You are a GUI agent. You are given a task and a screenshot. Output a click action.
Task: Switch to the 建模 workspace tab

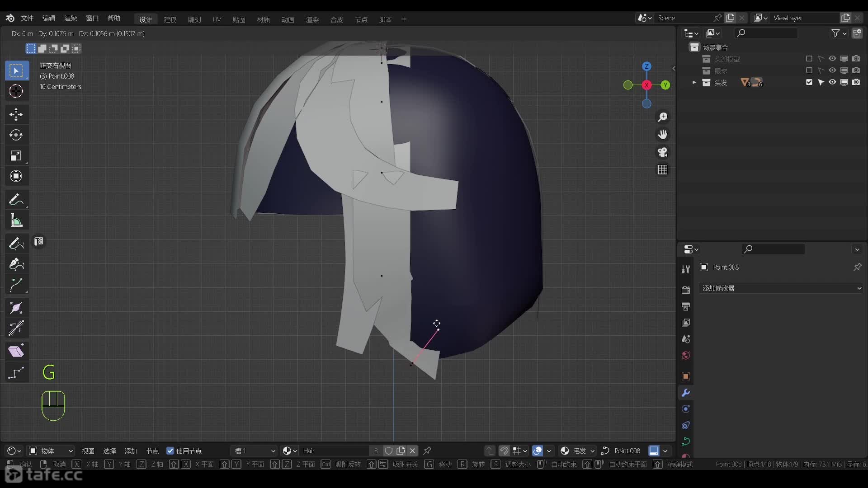pos(170,19)
